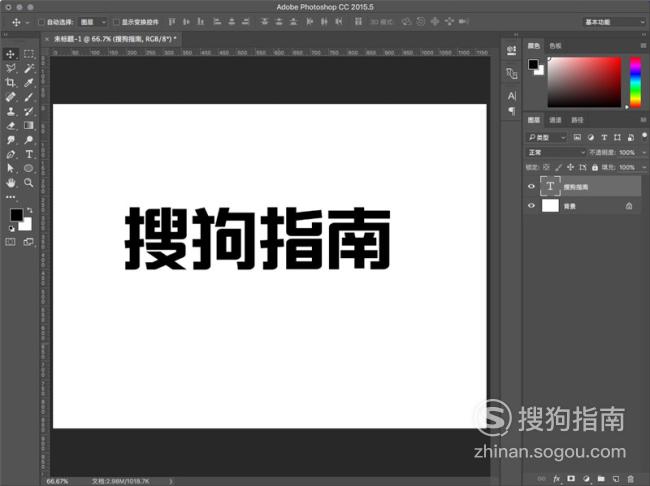Hide the 搜狗指南 text layer eye icon
650x486 pixels.
(531, 186)
